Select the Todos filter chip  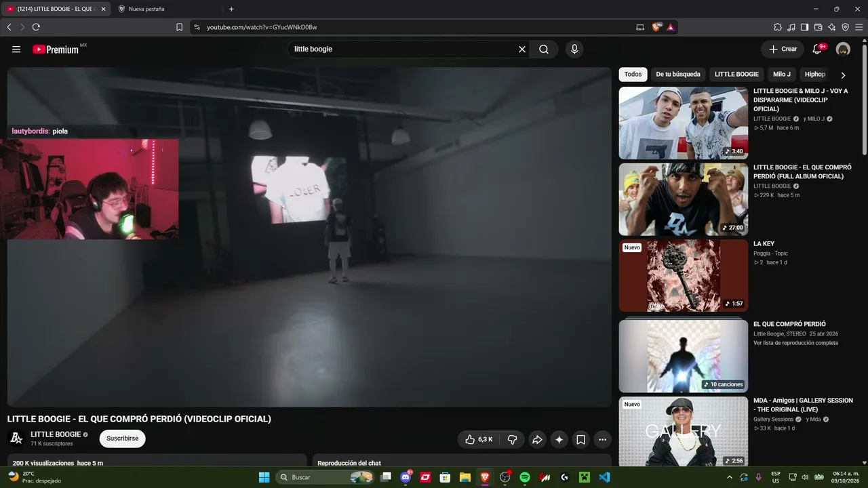(633, 75)
